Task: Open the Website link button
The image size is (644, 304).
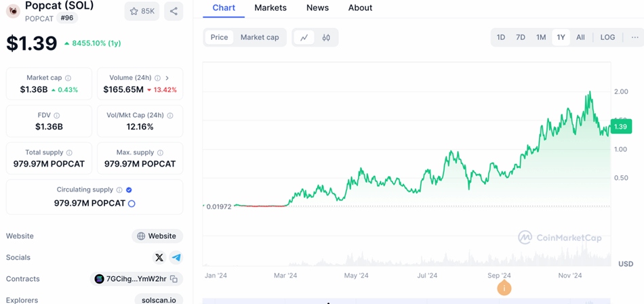Action: click(157, 236)
